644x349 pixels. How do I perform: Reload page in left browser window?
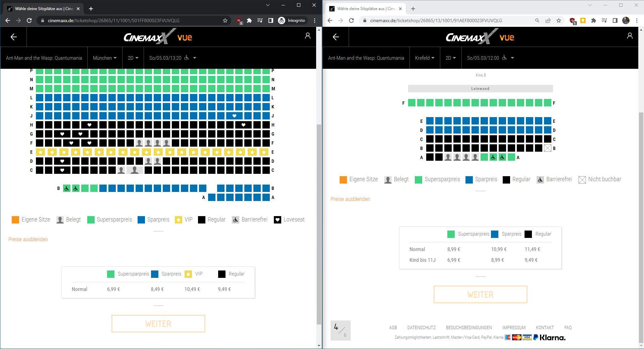point(29,20)
